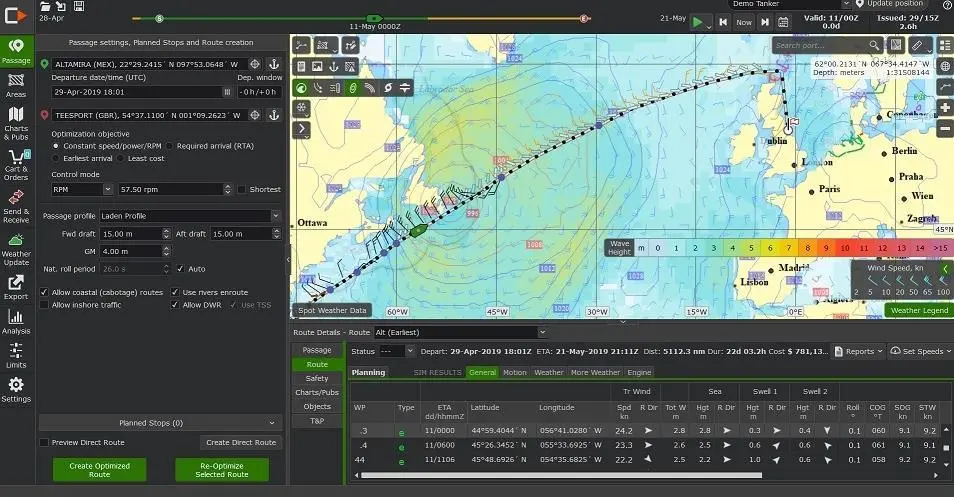The image size is (954, 497).
Task: Open Settings gear in sidebar
Action: 16,390
